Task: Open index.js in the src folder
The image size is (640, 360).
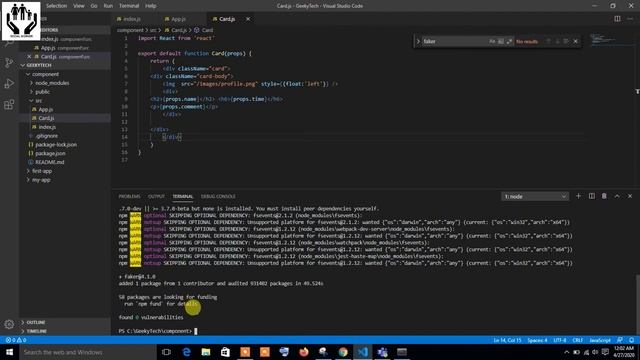Action: pos(65,127)
